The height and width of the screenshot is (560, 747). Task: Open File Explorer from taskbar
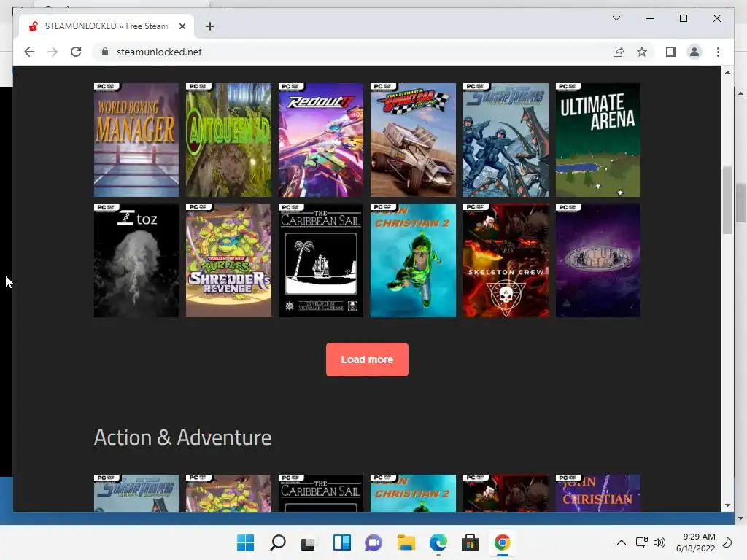point(406,542)
